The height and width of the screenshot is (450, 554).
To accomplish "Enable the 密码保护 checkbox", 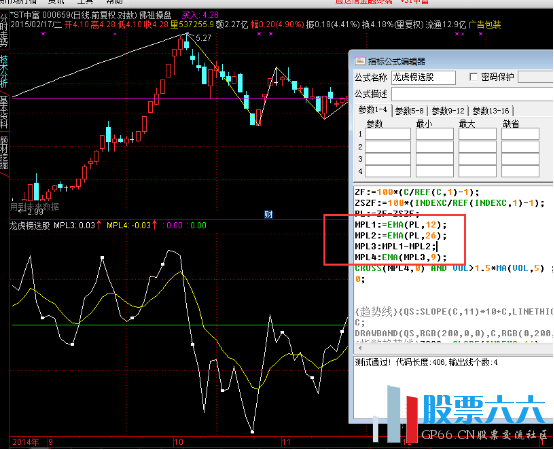I will [473, 77].
